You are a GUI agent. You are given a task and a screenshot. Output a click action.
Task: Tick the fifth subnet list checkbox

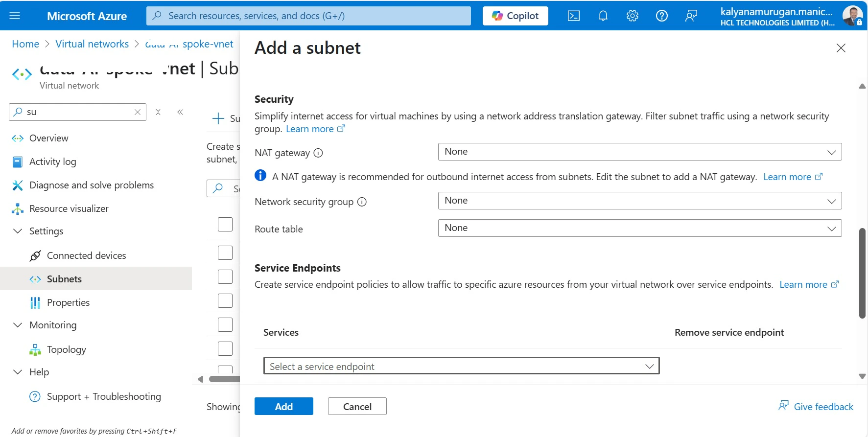[225, 325]
